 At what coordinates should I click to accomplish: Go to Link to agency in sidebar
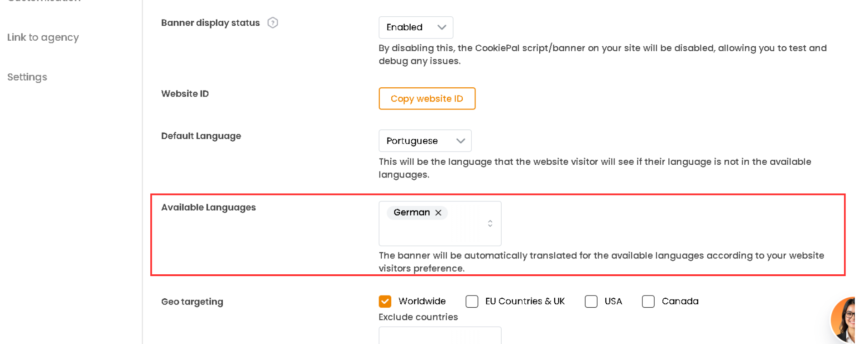(x=43, y=38)
